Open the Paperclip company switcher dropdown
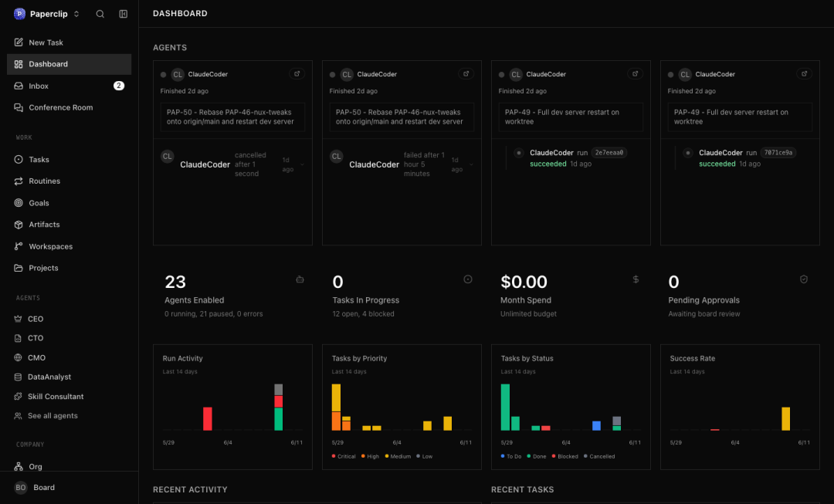This screenshot has width=834, height=504. (x=47, y=14)
